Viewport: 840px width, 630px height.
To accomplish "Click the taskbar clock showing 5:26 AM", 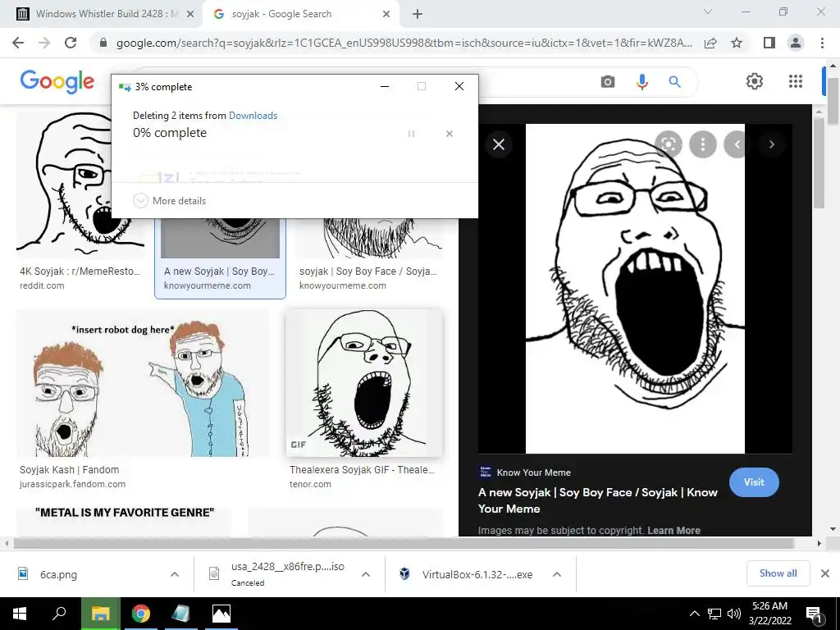I will coord(769,614).
